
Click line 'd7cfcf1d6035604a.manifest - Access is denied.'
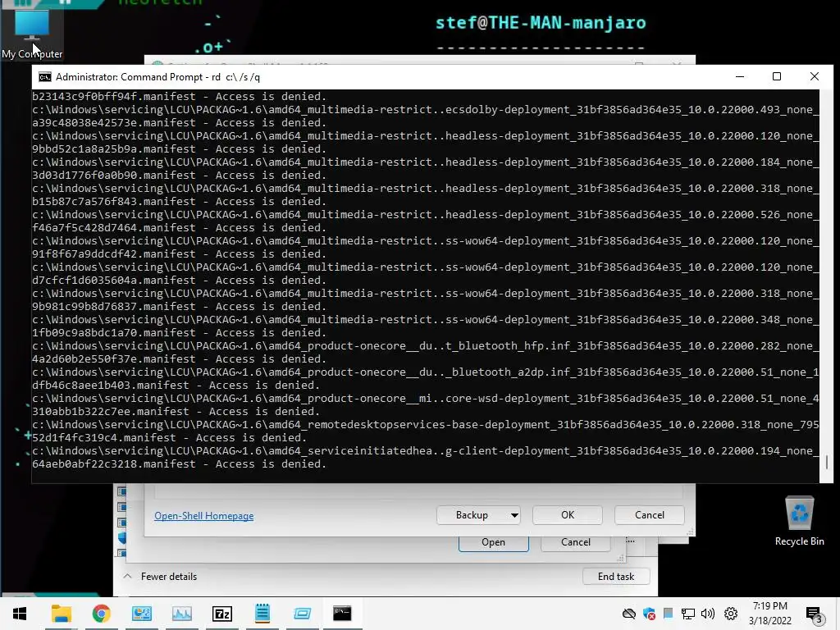(x=180, y=281)
